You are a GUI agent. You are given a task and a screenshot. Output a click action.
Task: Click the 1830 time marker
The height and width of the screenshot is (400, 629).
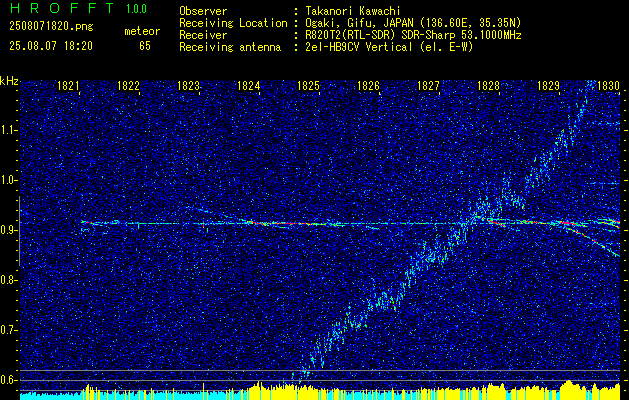[609, 85]
